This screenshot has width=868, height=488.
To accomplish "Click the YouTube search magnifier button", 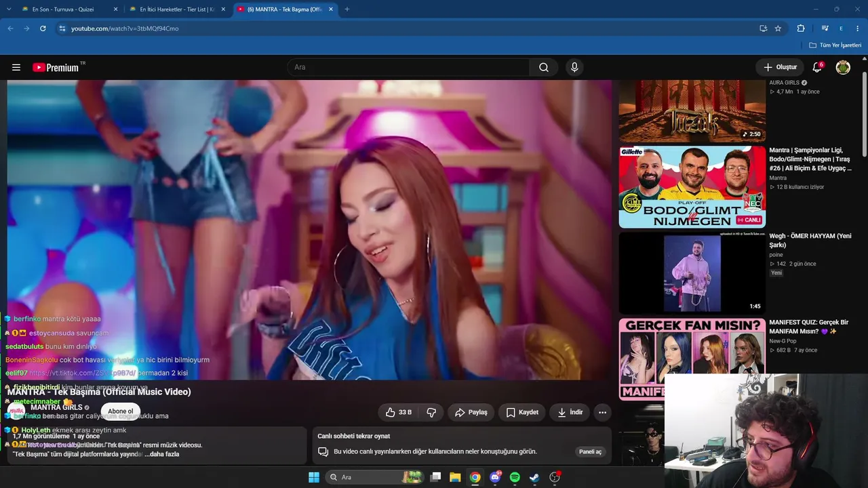I will click(544, 67).
